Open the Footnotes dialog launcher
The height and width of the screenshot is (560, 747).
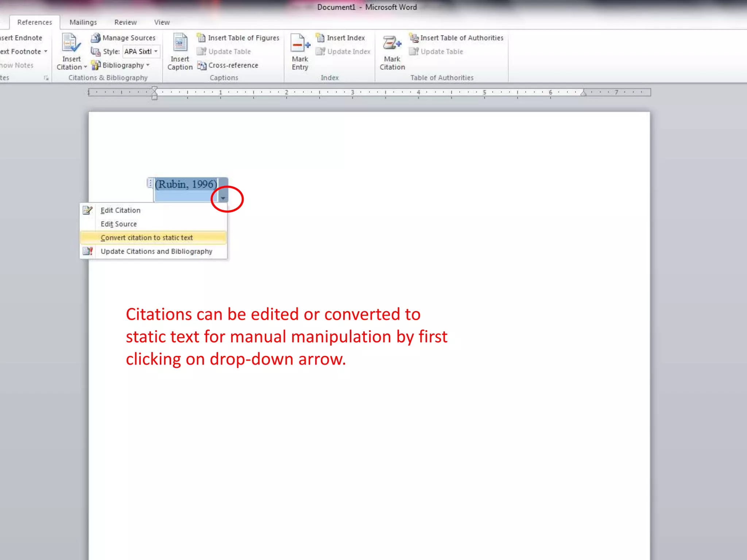46,78
